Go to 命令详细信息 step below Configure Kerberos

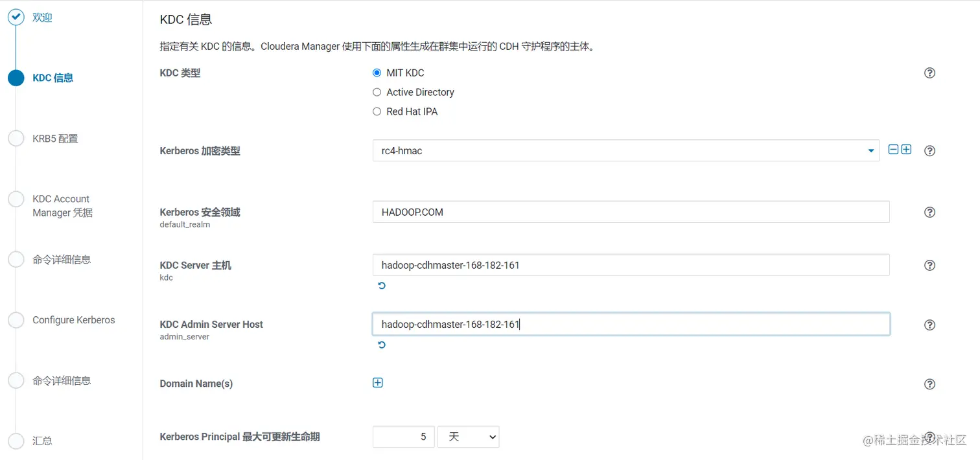tap(62, 380)
